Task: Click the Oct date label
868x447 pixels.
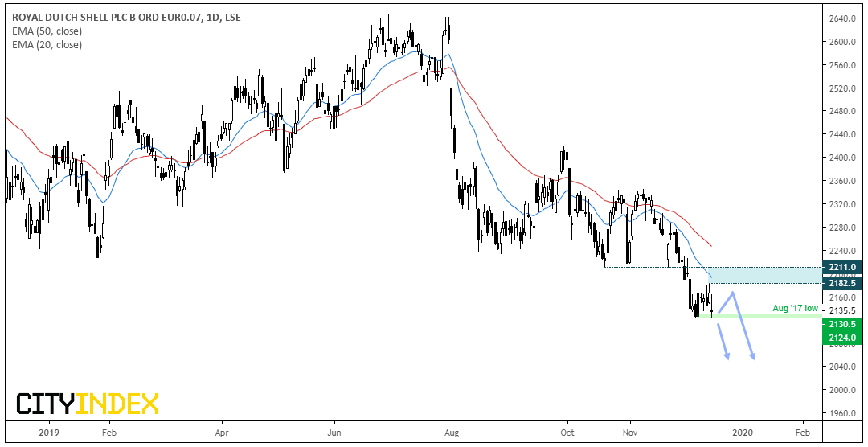Action: coord(567,432)
